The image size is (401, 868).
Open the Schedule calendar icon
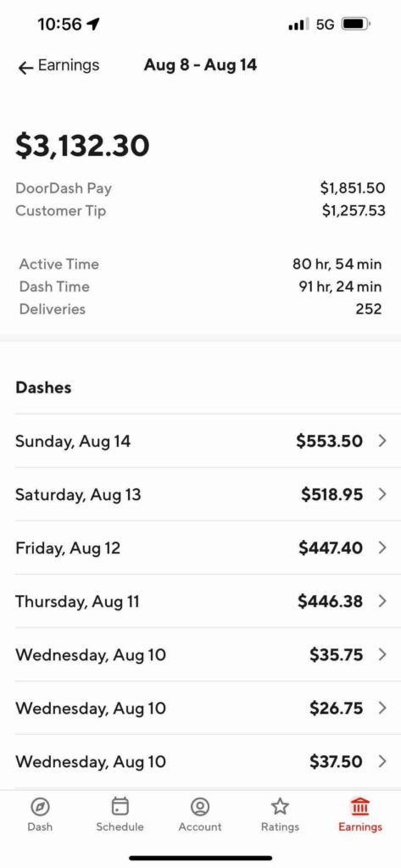point(120,806)
